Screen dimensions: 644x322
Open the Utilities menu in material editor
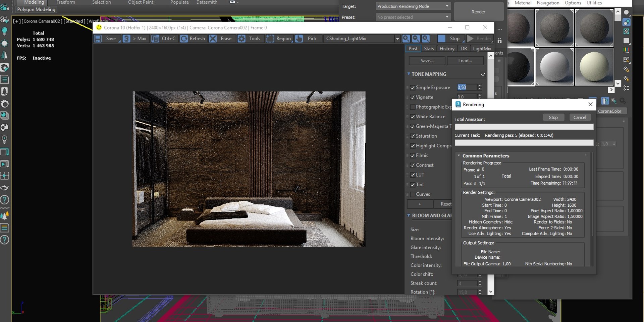point(594,3)
